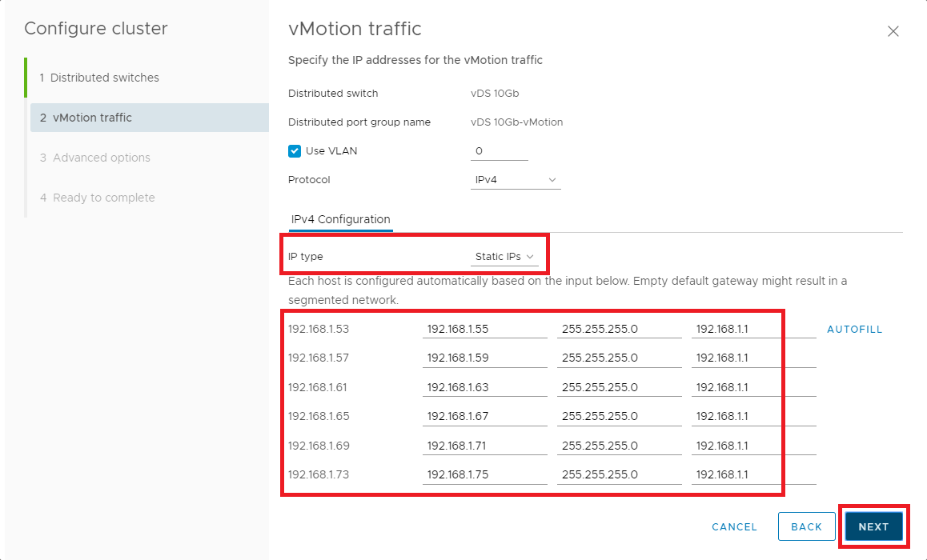Open step 3 Advanced options
The width and height of the screenshot is (927, 560).
(x=101, y=158)
